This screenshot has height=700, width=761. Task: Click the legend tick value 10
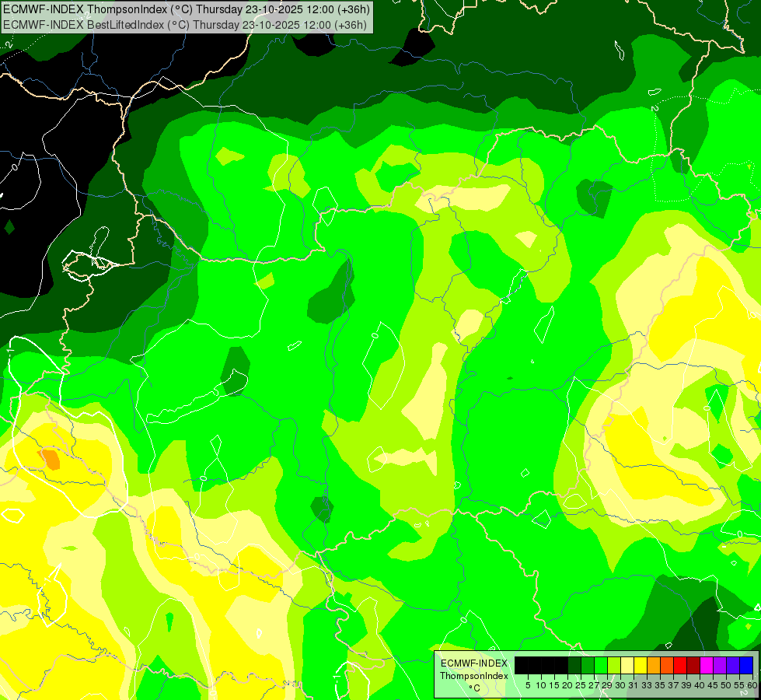pos(541,685)
